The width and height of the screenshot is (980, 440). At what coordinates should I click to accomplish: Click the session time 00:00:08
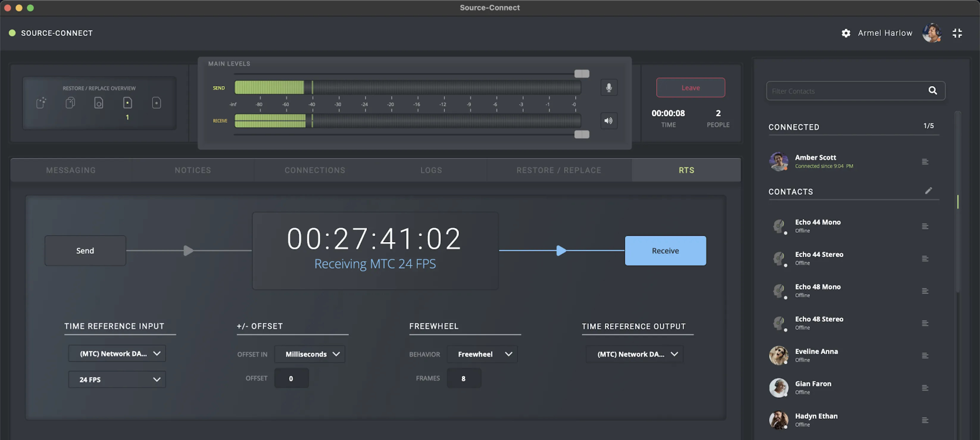668,113
